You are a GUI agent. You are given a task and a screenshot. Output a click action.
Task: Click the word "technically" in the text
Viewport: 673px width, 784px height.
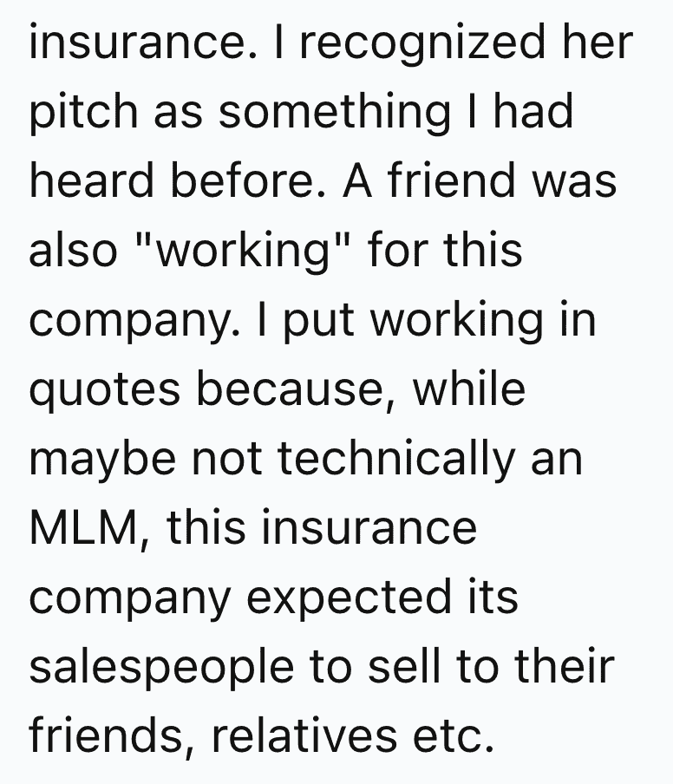(396, 460)
